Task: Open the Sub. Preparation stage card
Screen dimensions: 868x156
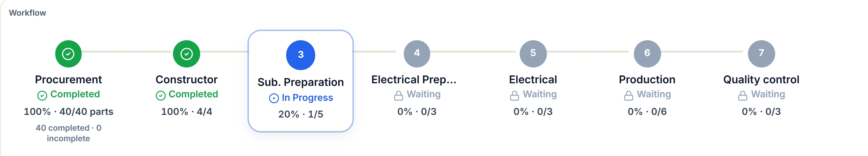Action: (x=301, y=81)
